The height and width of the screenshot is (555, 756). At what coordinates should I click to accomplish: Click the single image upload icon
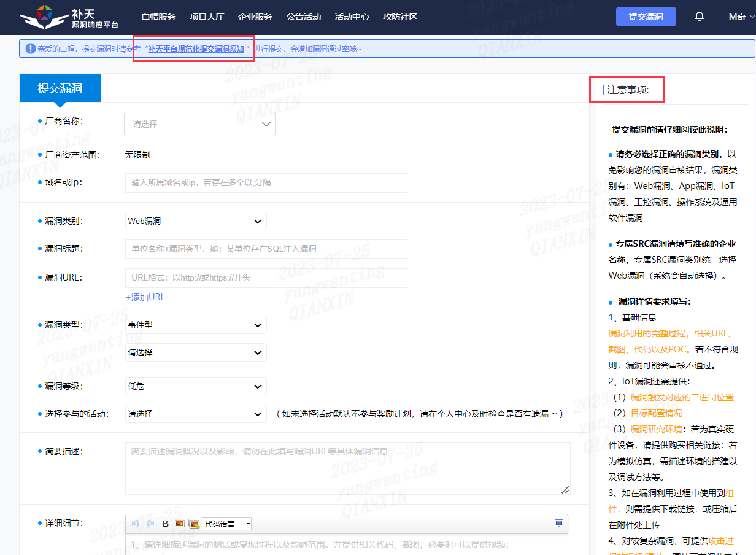180,524
